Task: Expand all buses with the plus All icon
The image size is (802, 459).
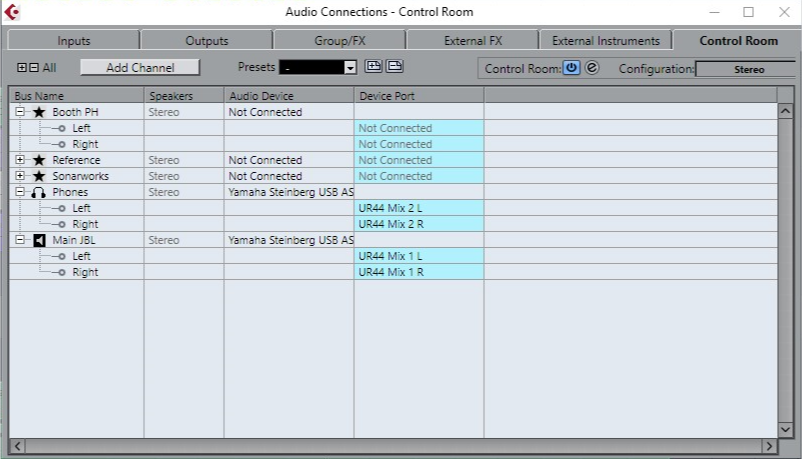Action: tap(21, 68)
